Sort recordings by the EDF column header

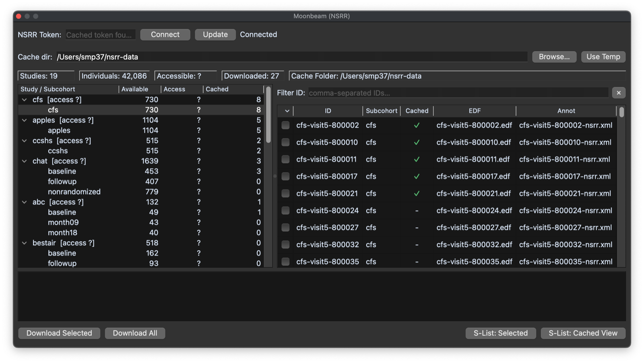pos(474,111)
